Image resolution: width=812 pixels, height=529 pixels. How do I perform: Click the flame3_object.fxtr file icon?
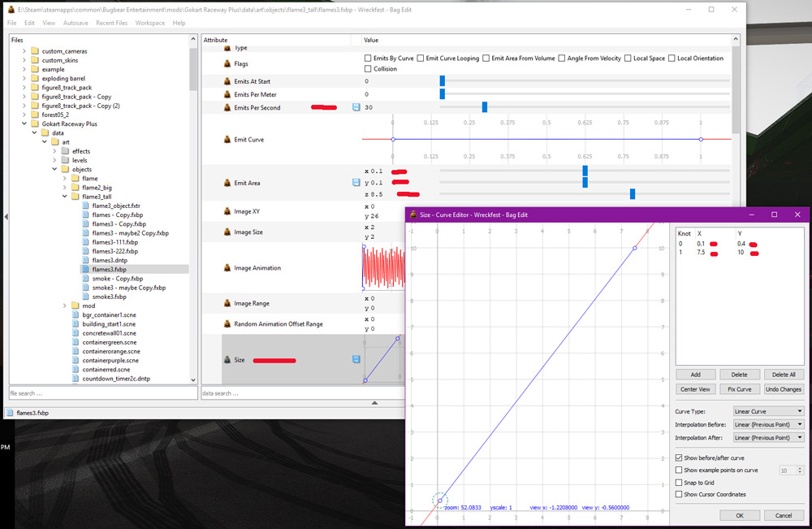(86, 206)
